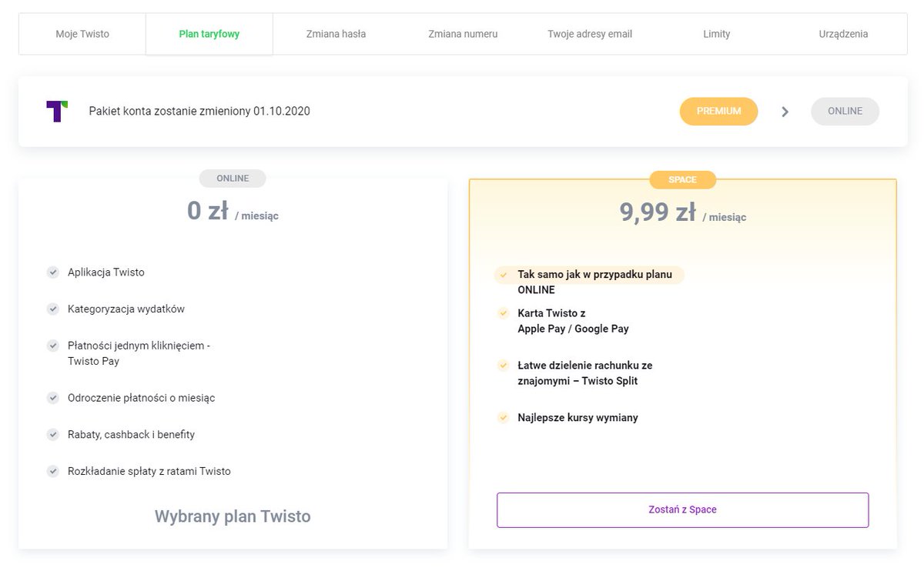Click the 0 zł price
924x568 pixels.
pos(208,210)
